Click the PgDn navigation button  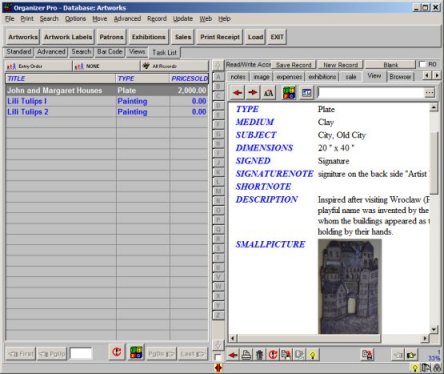161,354
